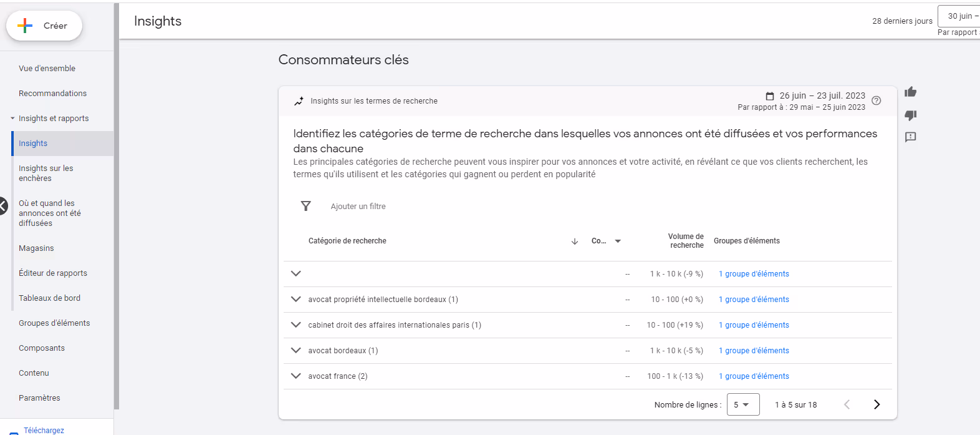The image size is (980, 435).
Task: Open Tableaux de bord in sidebar
Action: pyautogui.click(x=50, y=298)
